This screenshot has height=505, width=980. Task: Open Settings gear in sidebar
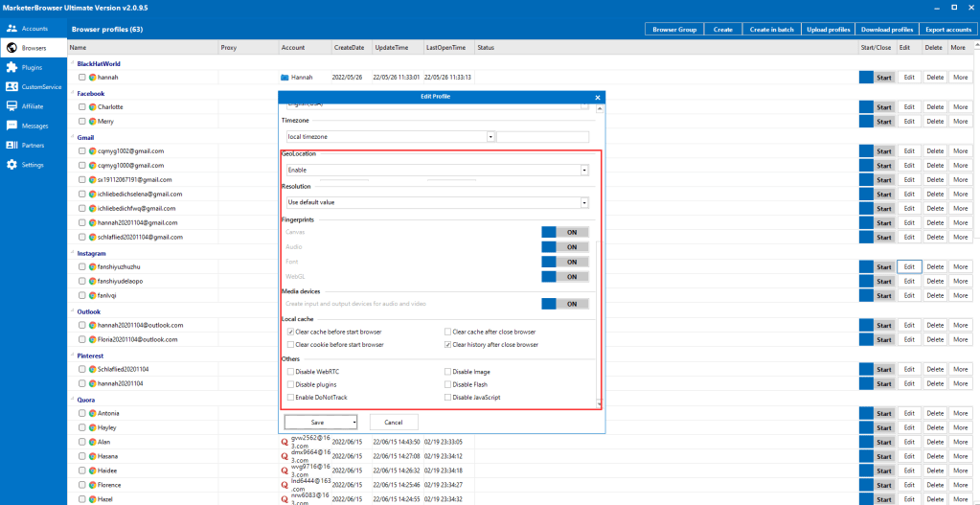point(12,164)
